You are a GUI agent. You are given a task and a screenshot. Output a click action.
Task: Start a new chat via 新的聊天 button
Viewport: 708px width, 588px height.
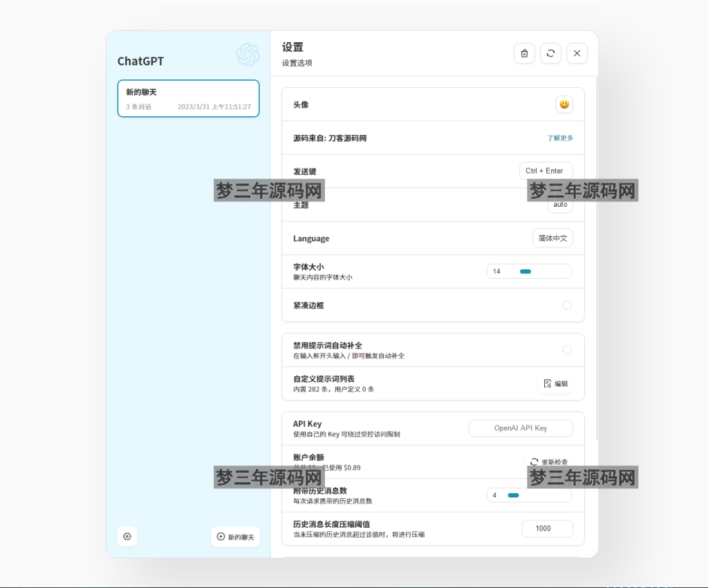235,537
